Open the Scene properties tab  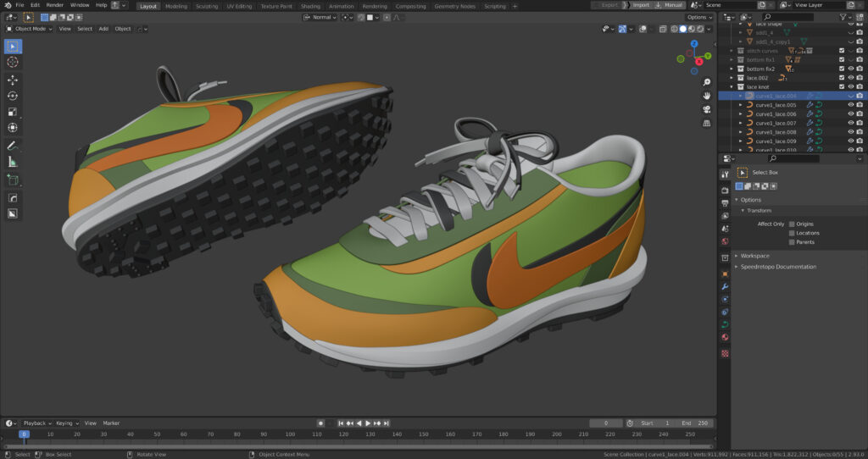click(x=725, y=229)
